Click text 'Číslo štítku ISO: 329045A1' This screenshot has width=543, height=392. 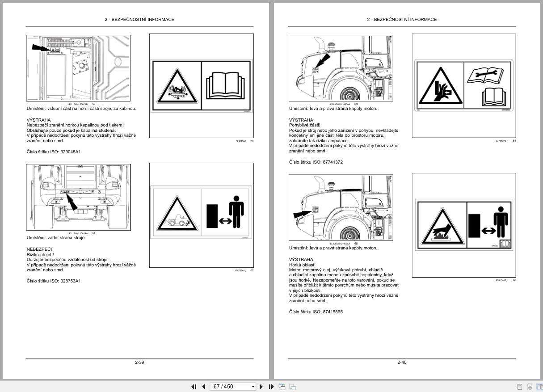[54, 152]
